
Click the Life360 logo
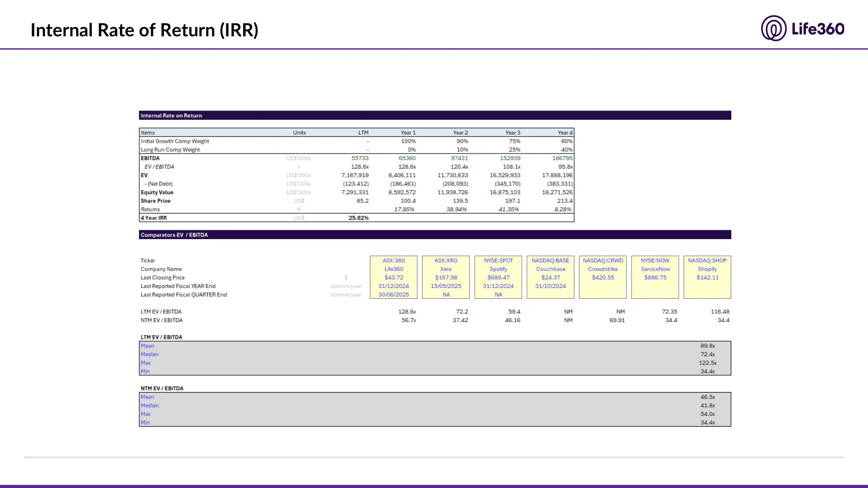coord(802,28)
